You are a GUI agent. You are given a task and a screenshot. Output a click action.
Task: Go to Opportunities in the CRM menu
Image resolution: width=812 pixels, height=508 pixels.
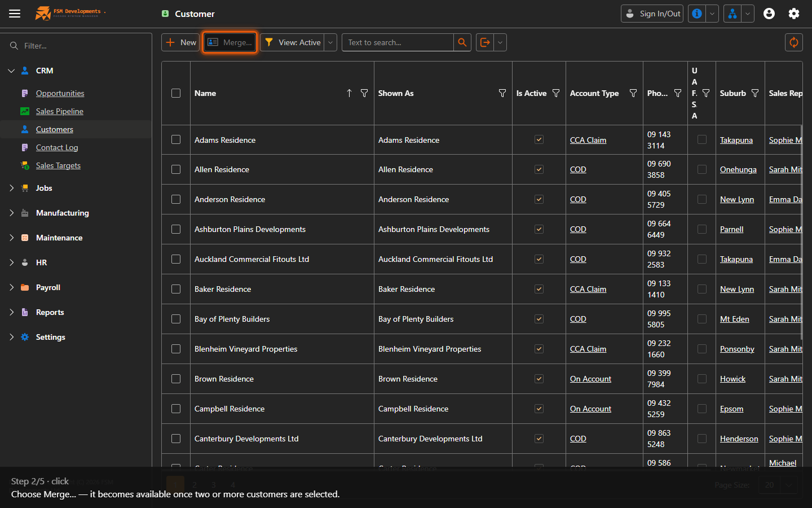[60, 93]
